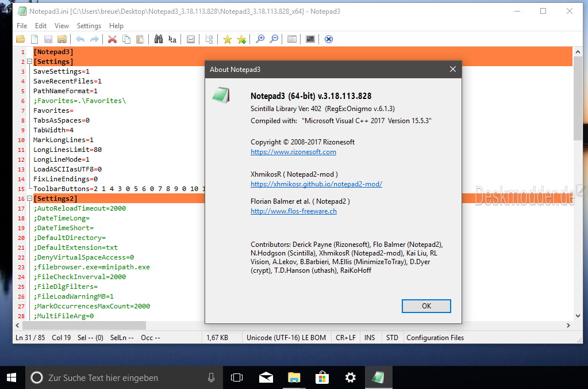
Task: Click the CR+LF line ending status
Action: (x=345, y=338)
